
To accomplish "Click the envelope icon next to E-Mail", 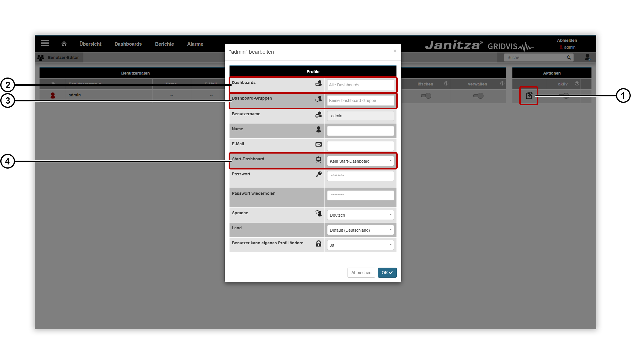I will click(x=319, y=144).
